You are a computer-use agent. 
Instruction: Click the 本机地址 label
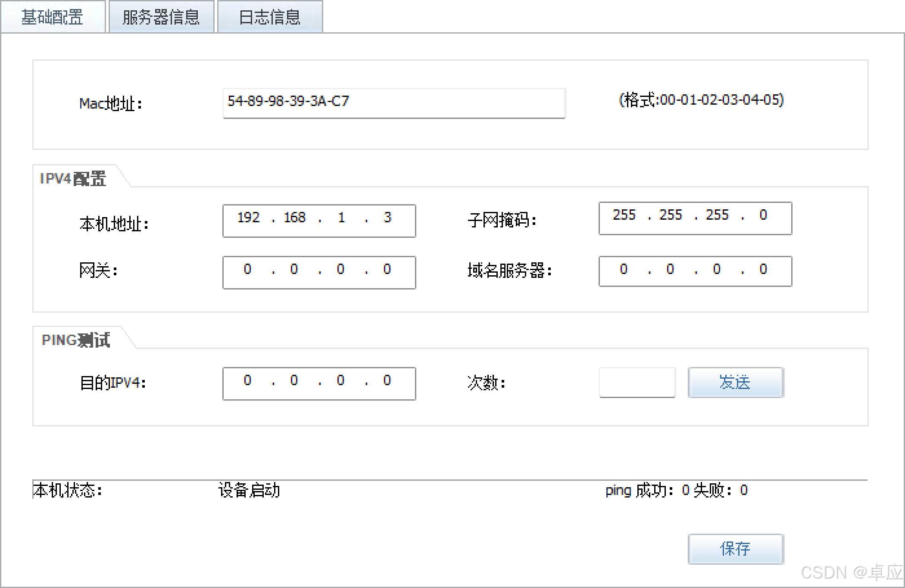click(x=114, y=224)
